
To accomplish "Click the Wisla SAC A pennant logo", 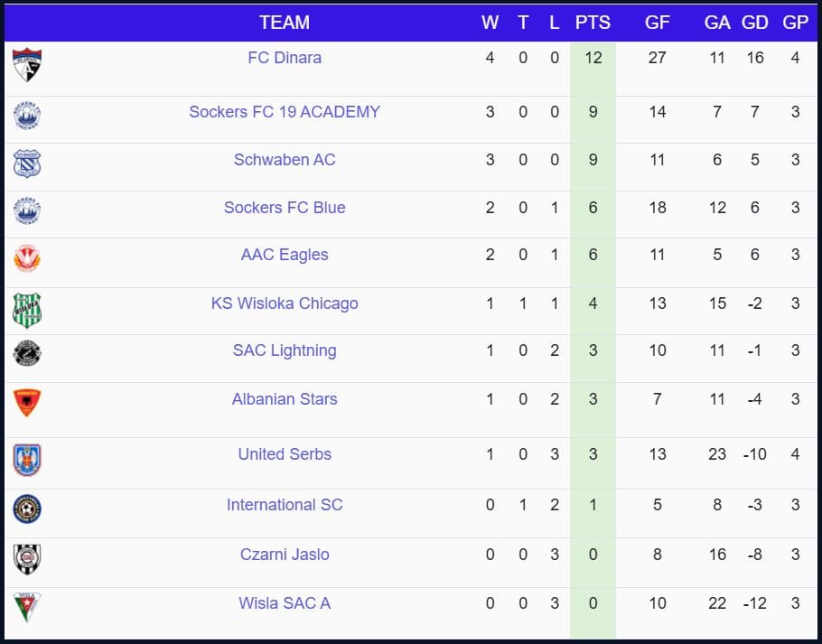I will pyautogui.click(x=27, y=606).
